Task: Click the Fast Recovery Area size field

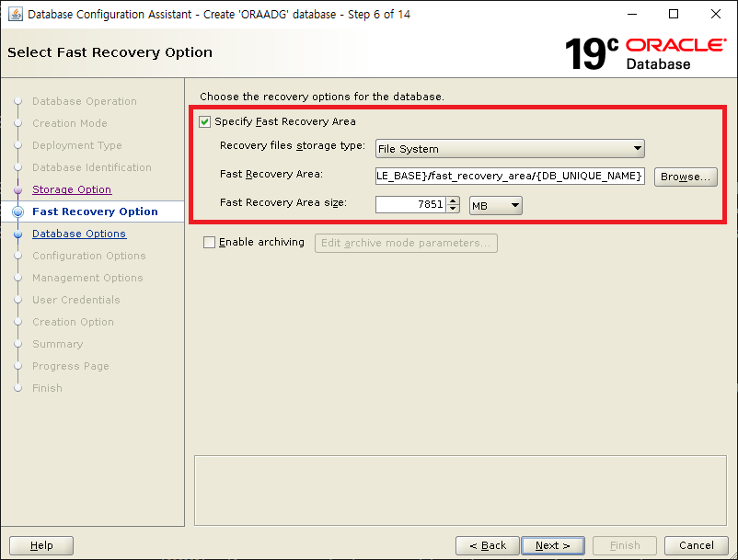Action: pos(410,204)
